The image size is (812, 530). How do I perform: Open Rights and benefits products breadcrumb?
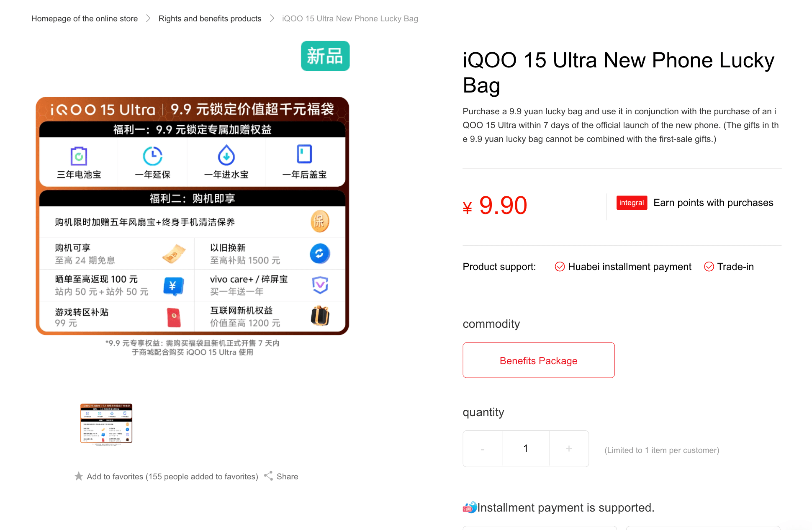point(210,18)
